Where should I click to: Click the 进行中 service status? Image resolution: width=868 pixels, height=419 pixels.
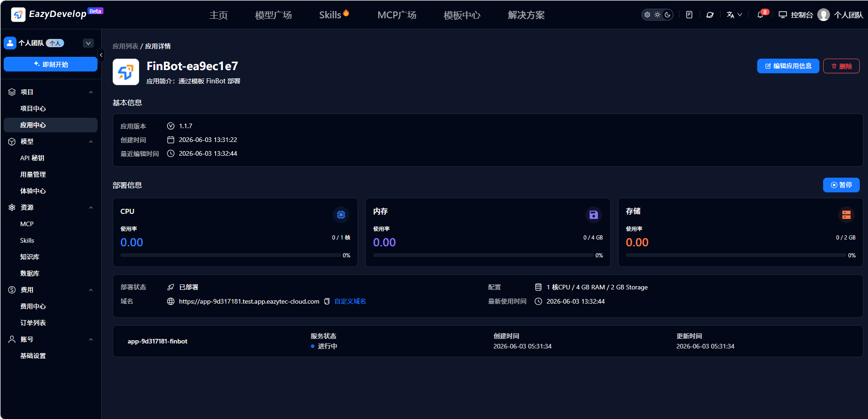coord(324,346)
